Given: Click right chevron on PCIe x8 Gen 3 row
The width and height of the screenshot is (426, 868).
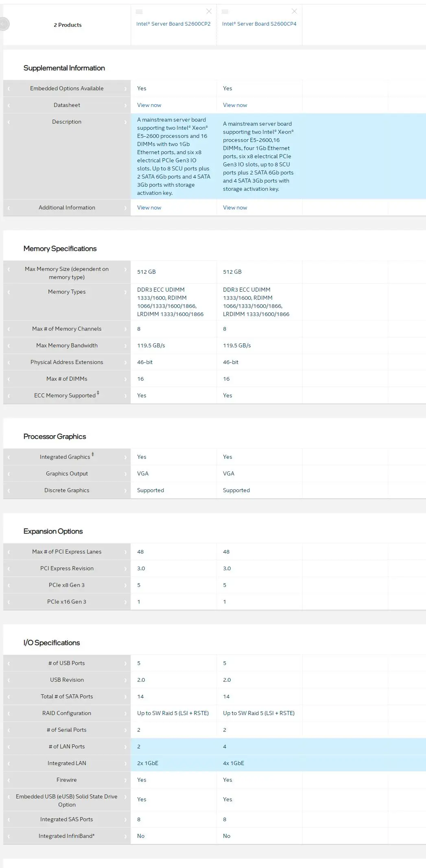Looking at the screenshot, I should click(125, 585).
